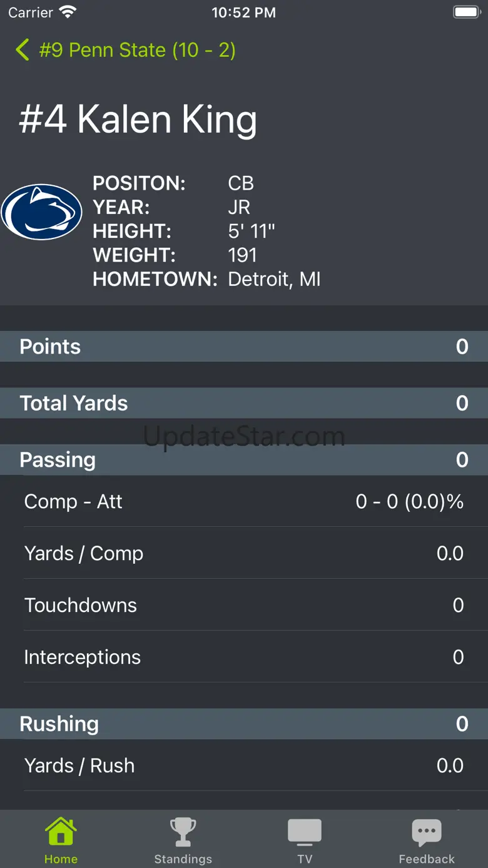Collapse the Passing stats section header
488x868 pixels.
point(244,460)
